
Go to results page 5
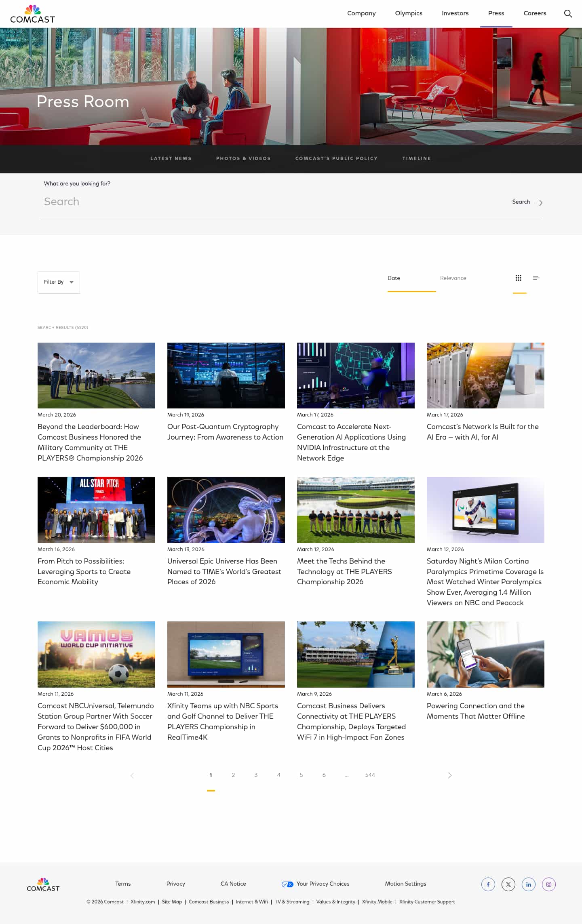pos(301,775)
